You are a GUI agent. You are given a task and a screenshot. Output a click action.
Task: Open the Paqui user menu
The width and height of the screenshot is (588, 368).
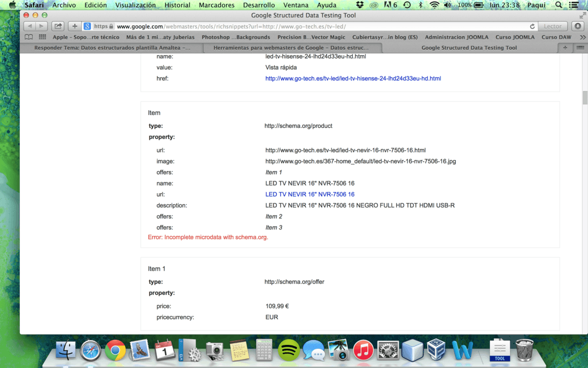click(536, 5)
